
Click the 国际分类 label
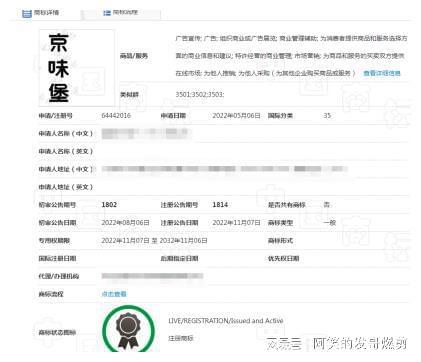[x=280, y=116]
